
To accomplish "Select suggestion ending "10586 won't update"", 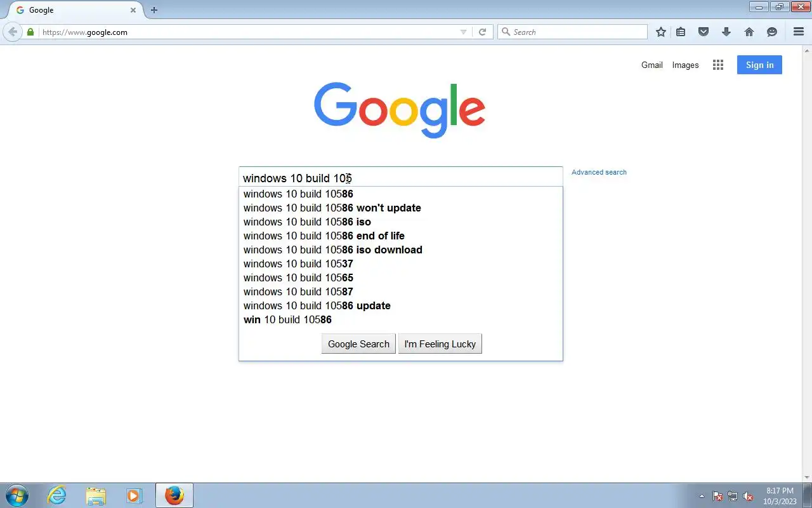I will pos(400,208).
